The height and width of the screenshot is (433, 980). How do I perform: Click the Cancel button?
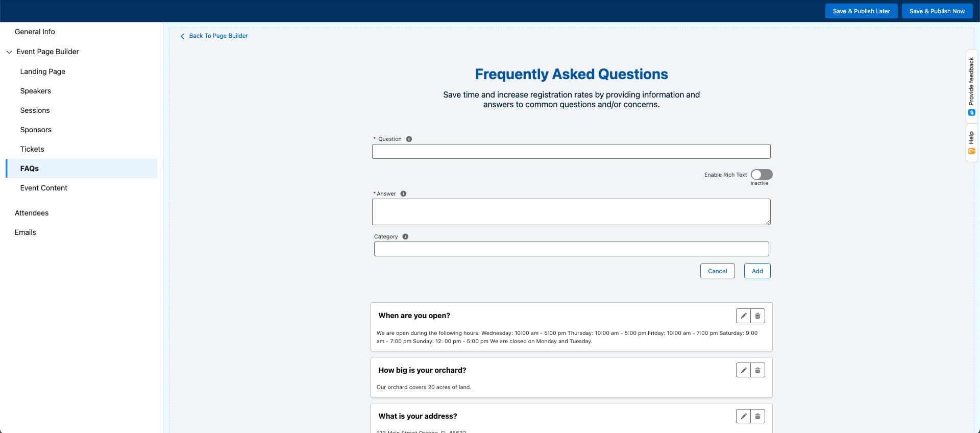pos(717,271)
